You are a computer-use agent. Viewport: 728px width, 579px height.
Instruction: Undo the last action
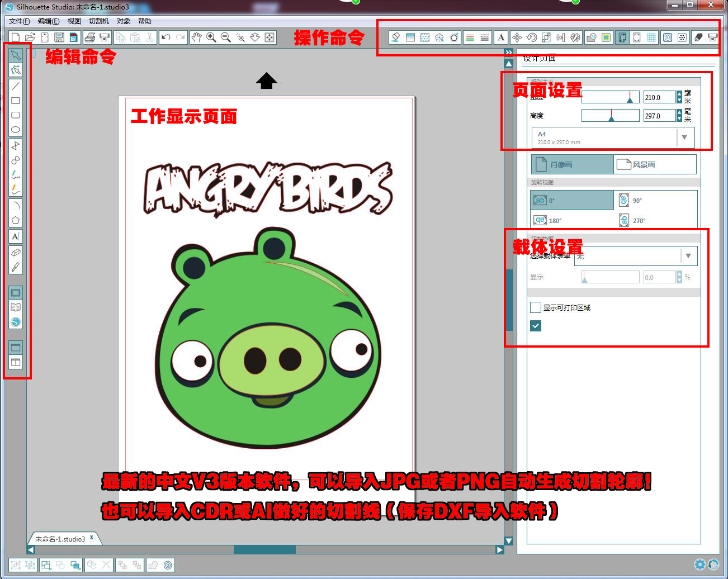click(x=166, y=37)
